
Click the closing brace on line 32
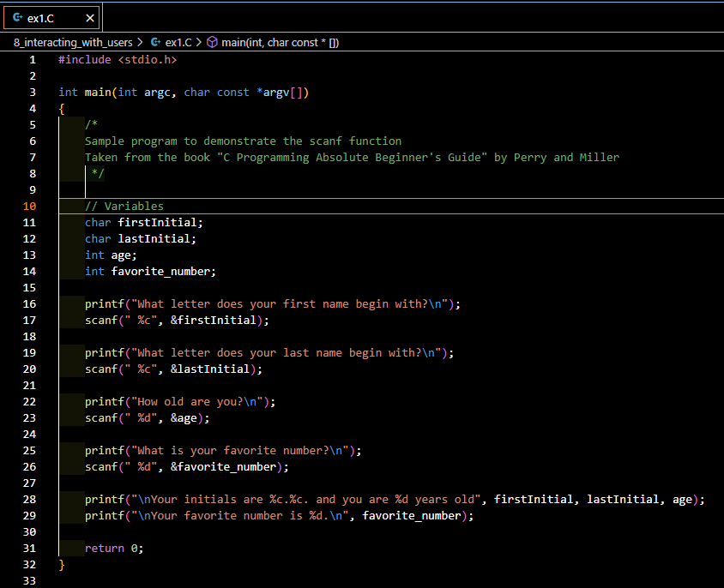coord(62,564)
